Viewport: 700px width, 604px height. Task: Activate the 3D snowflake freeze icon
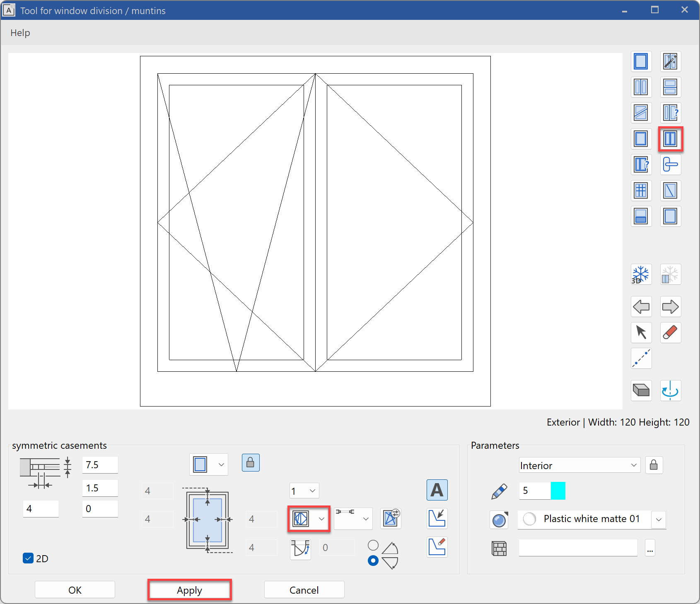coord(641,274)
